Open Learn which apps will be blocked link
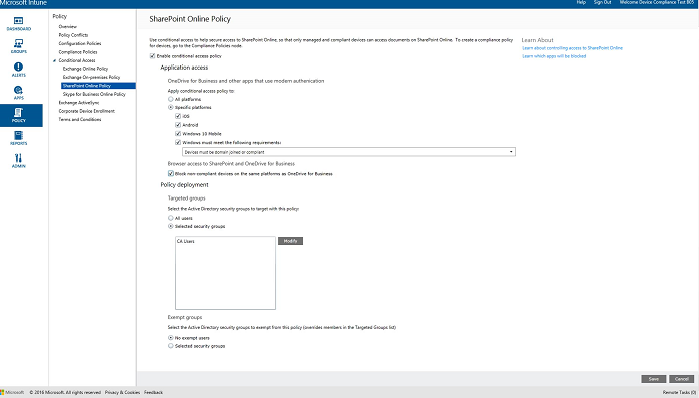The image size is (699, 398). pyautogui.click(x=554, y=56)
